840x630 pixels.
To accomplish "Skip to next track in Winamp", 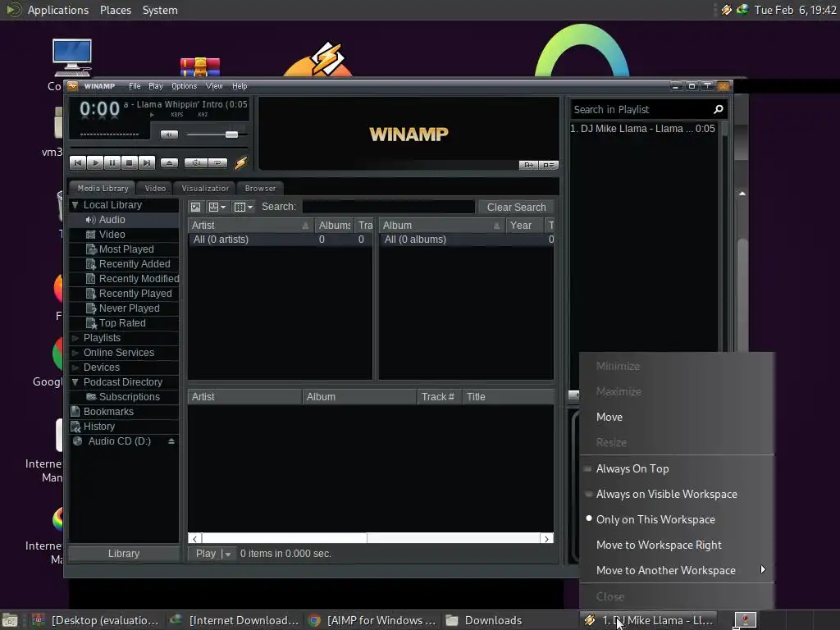I will click(x=146, y=163).
